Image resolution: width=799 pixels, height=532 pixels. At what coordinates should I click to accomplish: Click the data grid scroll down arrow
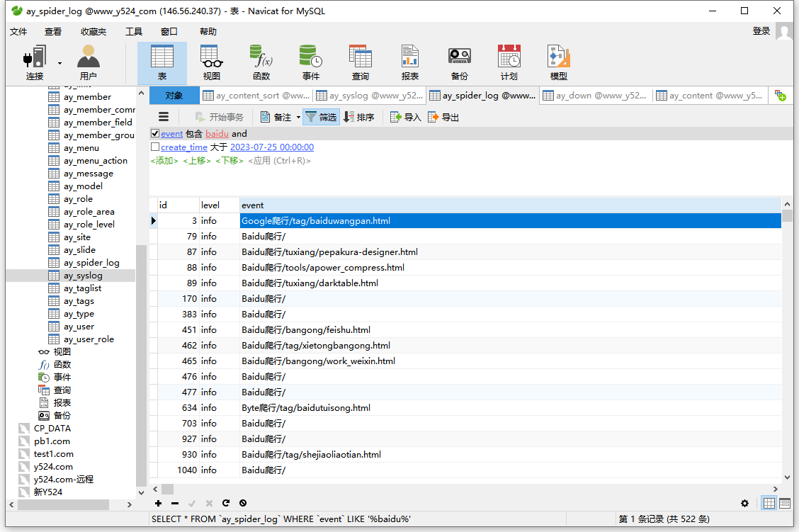tap(787, 477)
